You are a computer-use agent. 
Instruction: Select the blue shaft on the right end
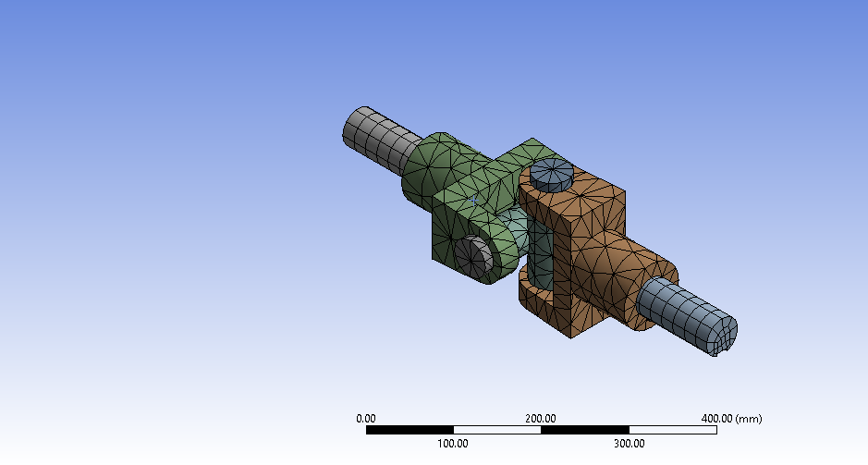click(687, 315)
